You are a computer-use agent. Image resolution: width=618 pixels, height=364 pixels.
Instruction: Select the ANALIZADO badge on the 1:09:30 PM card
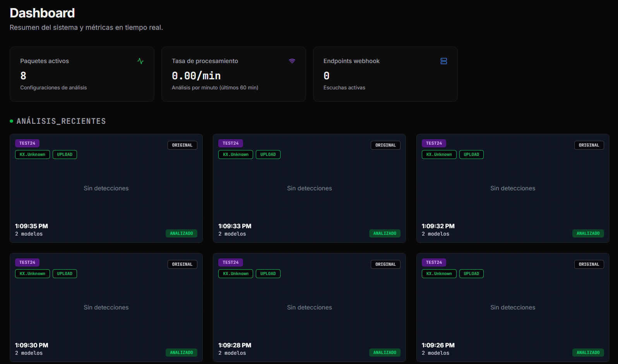coord(181,352)
